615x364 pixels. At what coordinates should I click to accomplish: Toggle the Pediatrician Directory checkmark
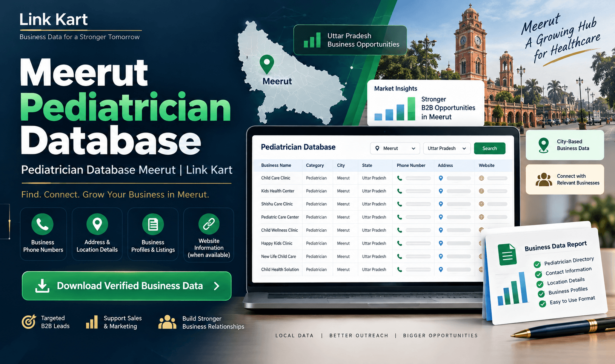(537, 264)
